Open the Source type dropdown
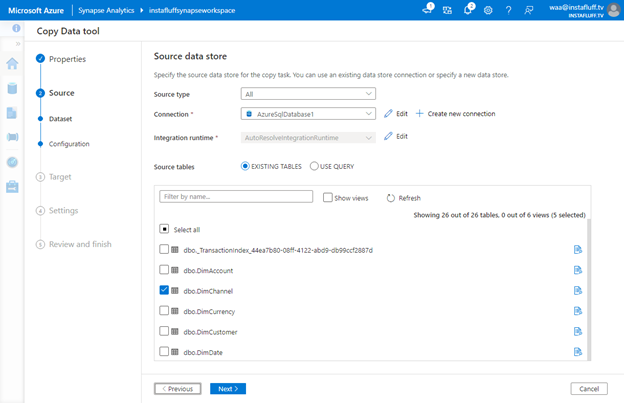This screenshot has width=624, height=403. (308, 94)
